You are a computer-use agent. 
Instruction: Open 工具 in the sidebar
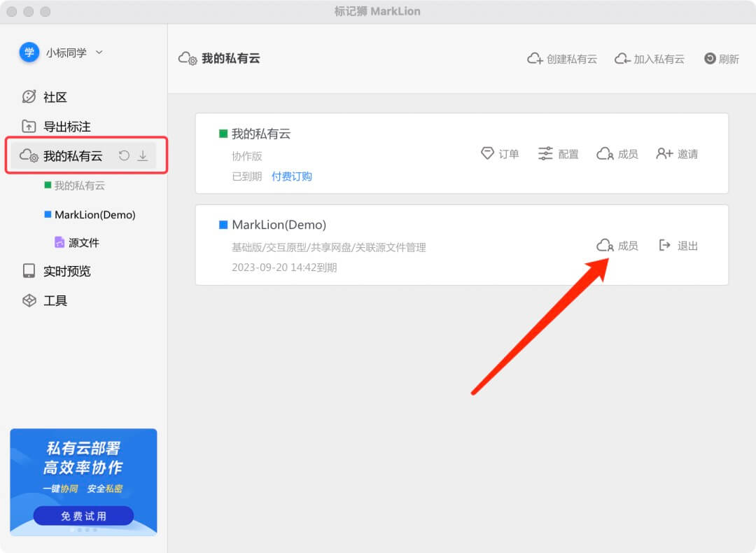[55, 300]
